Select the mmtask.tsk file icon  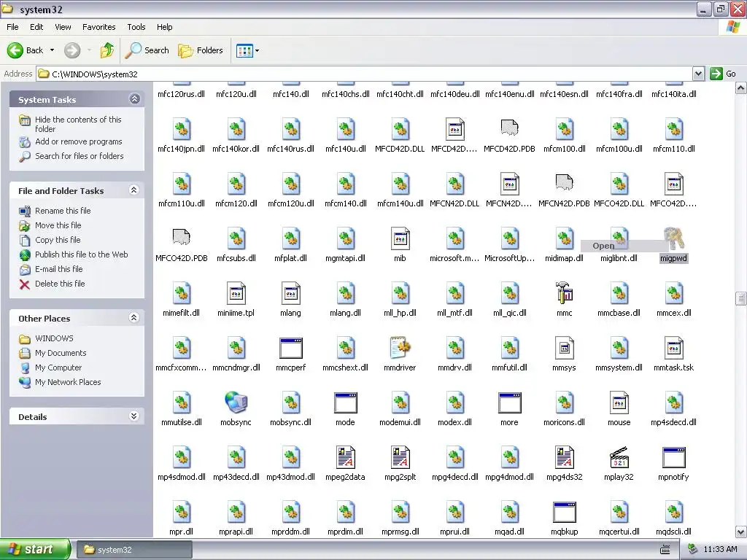click(x=673, y=348)
